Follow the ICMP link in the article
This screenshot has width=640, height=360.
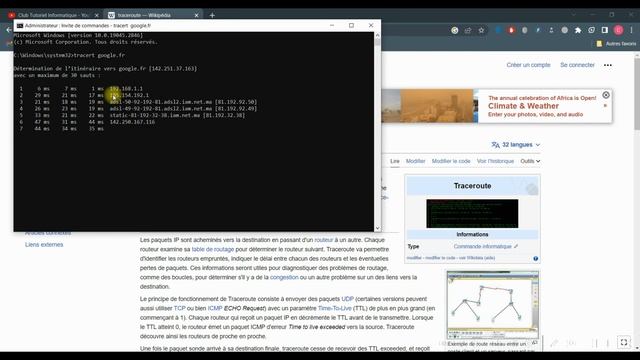pos(215,309)
